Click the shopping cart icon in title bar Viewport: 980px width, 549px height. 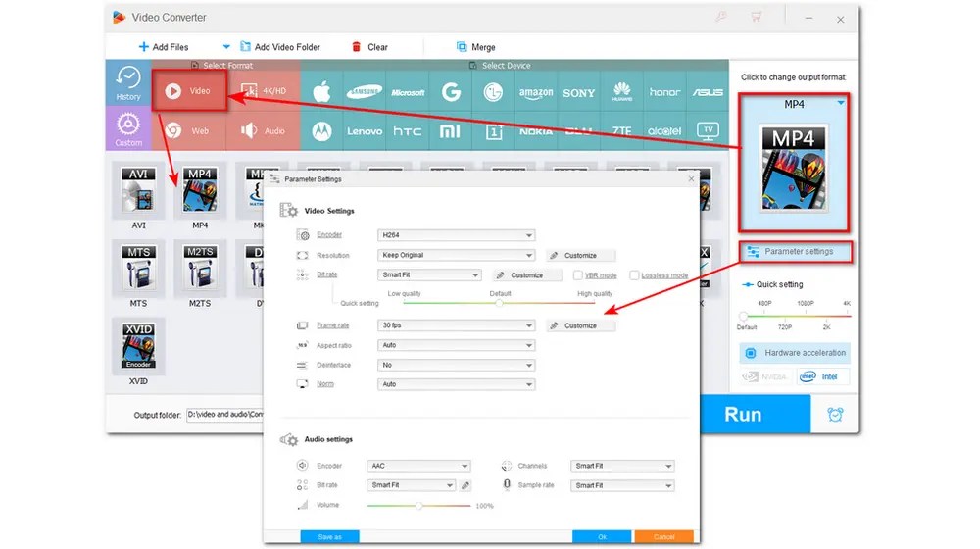(757, 18)
